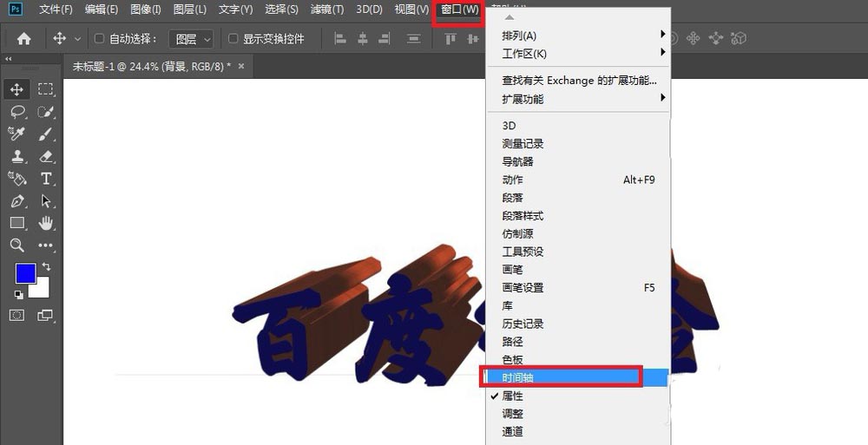Expand the 排列(A) submenu

tap(577, 36)
